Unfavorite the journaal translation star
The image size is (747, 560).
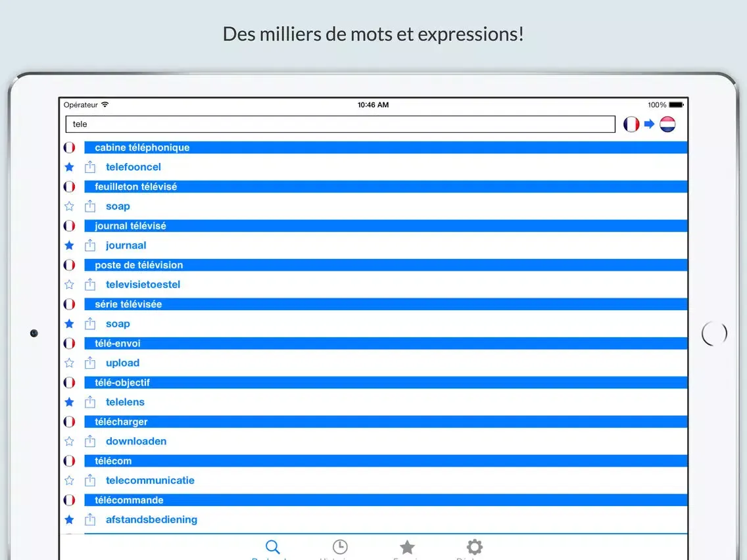[x=69, y=245]
